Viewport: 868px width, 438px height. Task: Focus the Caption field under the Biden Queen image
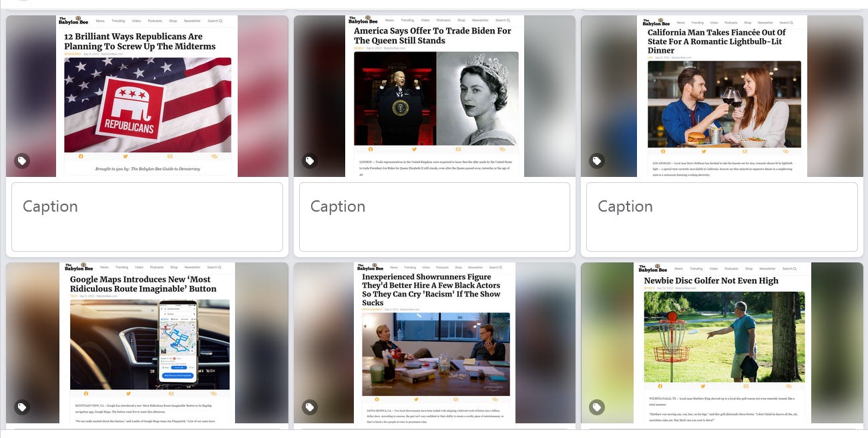(x=435, y=217)
